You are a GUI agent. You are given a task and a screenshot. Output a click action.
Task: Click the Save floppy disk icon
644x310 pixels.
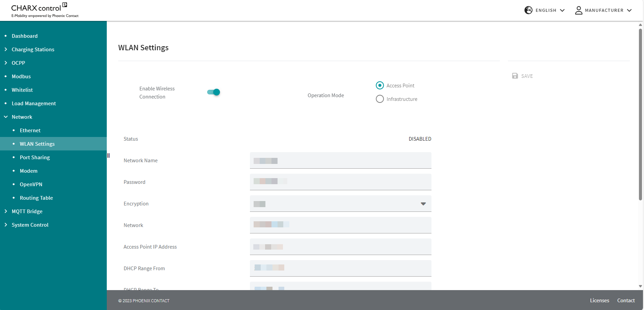click(x=515, y=76)
